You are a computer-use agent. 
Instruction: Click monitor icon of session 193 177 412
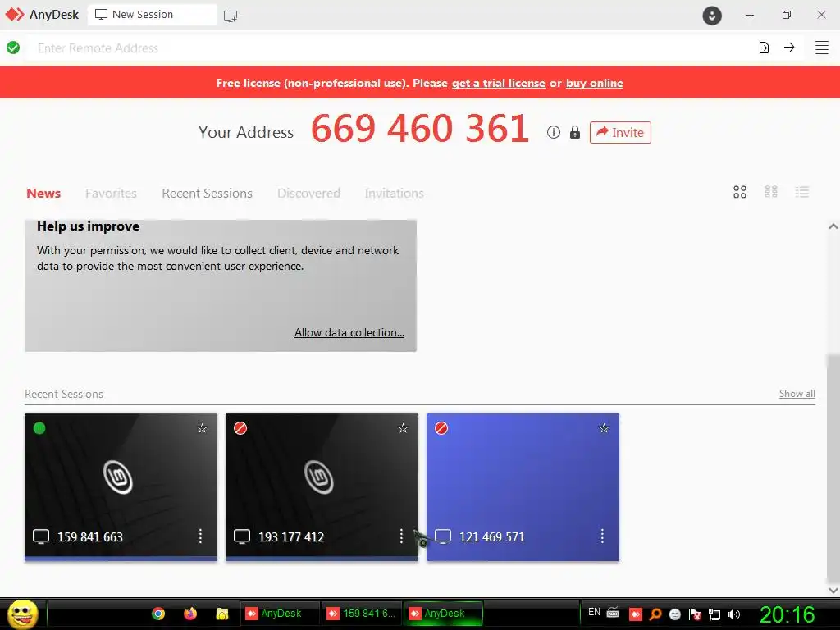[242, 536]
